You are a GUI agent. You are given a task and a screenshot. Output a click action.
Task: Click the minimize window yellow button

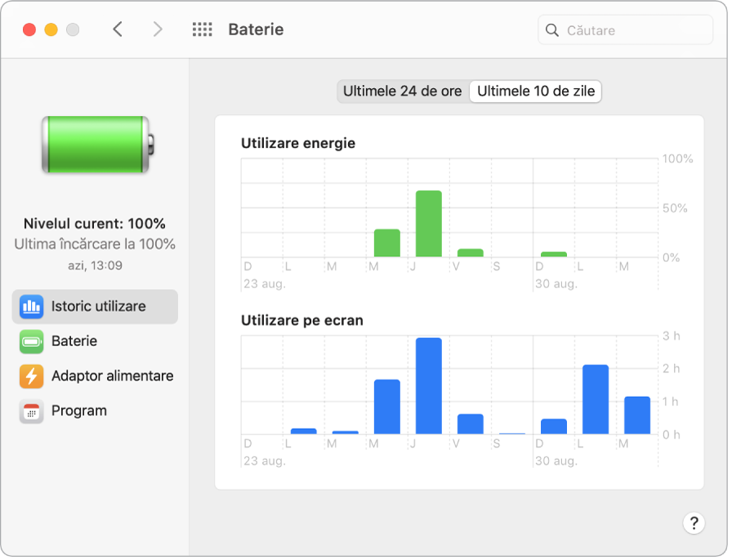(51, 29)
